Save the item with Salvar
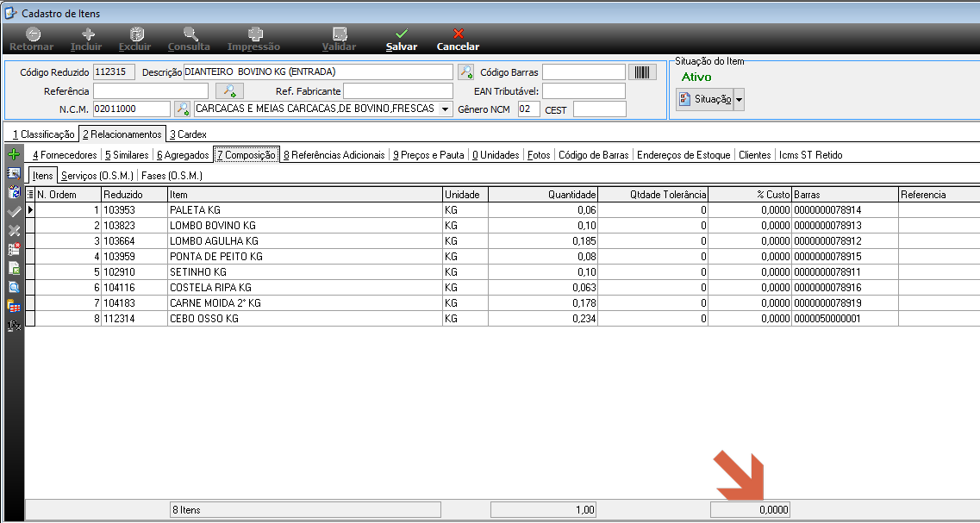Screen dimensions: 980x523 point(402,40)
